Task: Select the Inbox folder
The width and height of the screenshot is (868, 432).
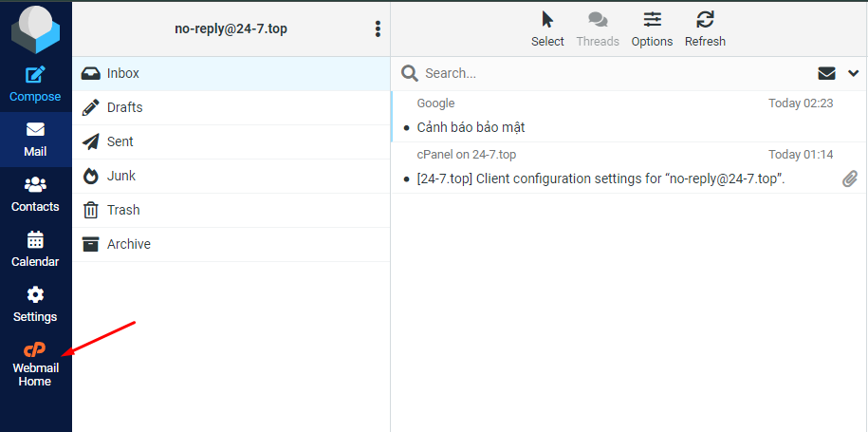Action: pyautogui.click(x=123, y=73)
